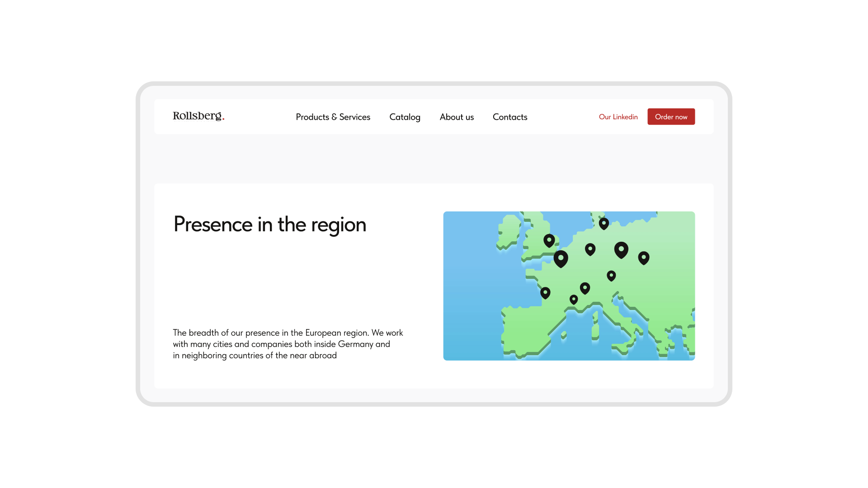Click the easternmost map pin over Poland
This screenshot has height=488, width=868.
point(643,258)
